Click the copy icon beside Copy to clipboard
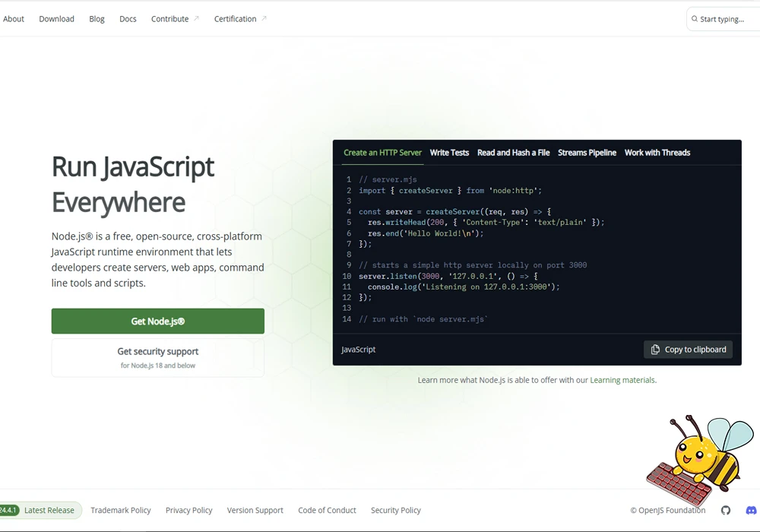760x532 pixels. [655, 350]
